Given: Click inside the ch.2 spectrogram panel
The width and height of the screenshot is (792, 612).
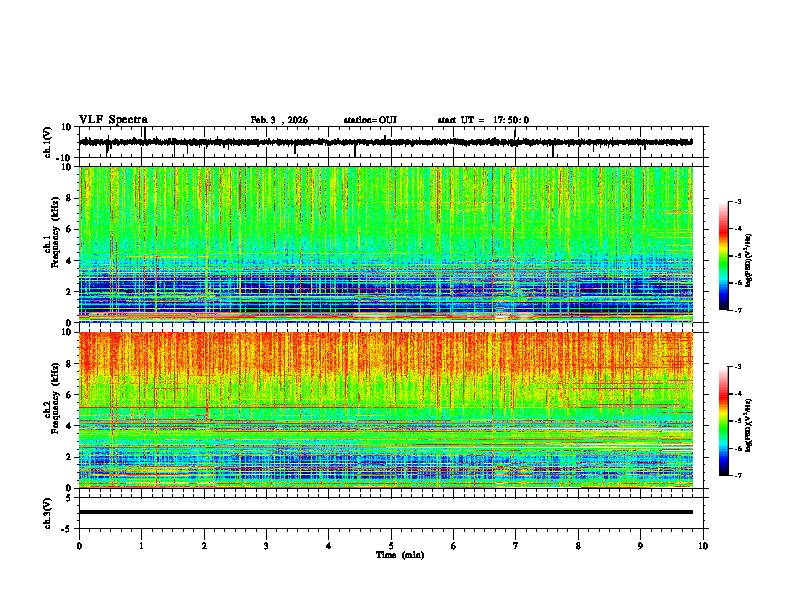Looking at the screenshot, I should coord(386,410).
